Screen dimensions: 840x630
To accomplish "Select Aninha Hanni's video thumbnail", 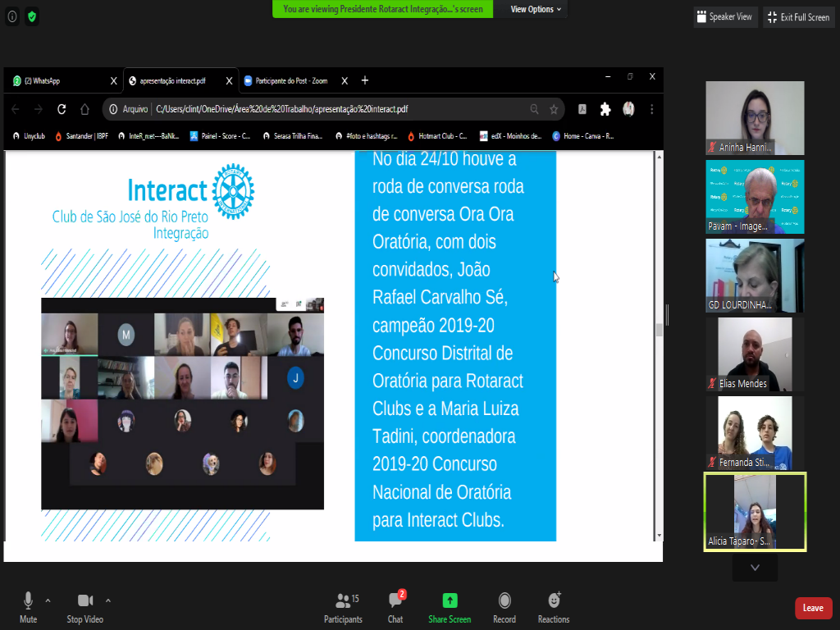I will tap(755, 117).
